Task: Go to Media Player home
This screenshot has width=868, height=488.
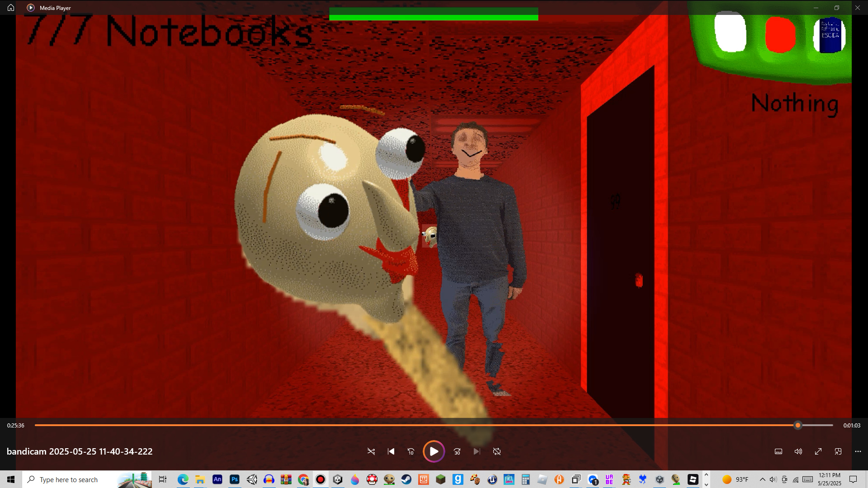Action: (x=11, y=8)
